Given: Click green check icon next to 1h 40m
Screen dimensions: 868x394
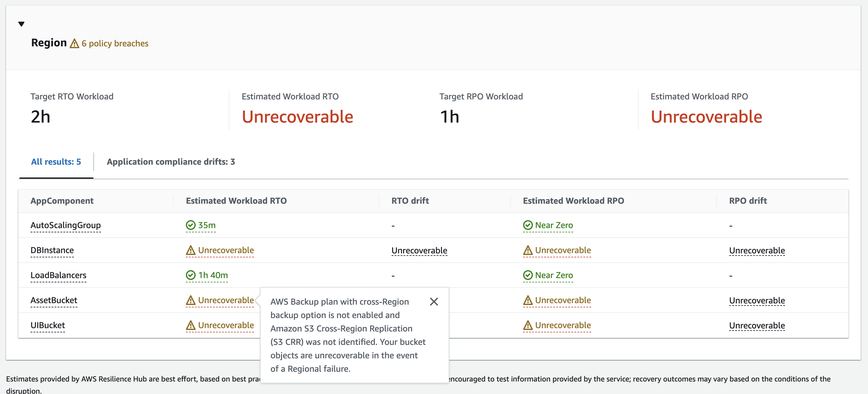Looking at the screenshot, I should (190, 275).
